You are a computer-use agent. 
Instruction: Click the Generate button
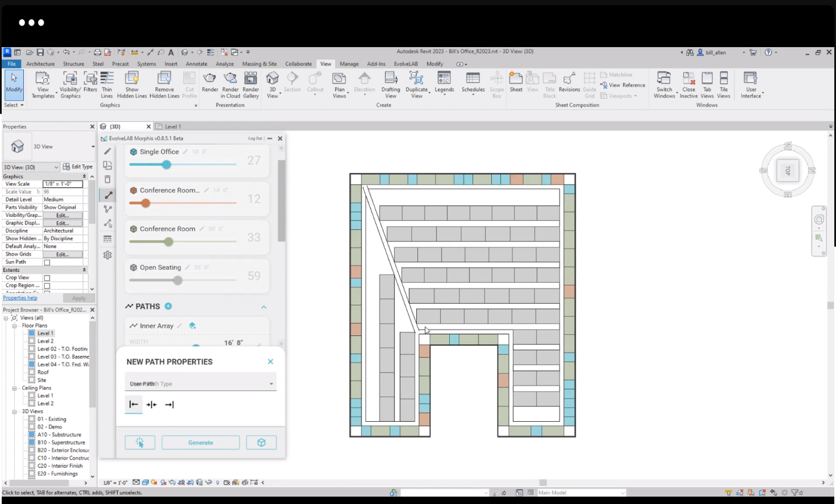coord(200,443)
